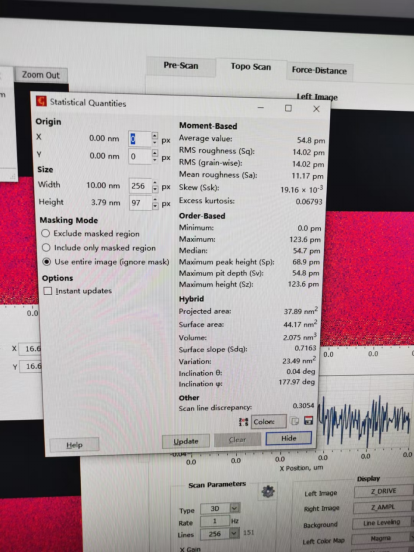Click the Hide button

289,438
